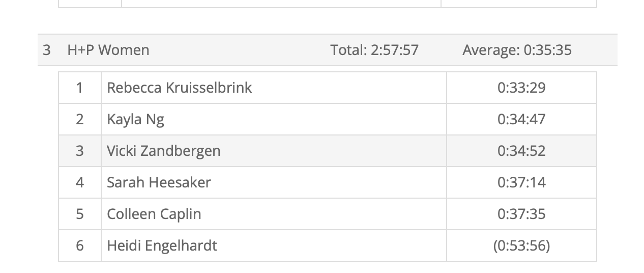Click the bracketed (0:53:56) time
This screenshot has height=273, width=644.
[521, 245]
